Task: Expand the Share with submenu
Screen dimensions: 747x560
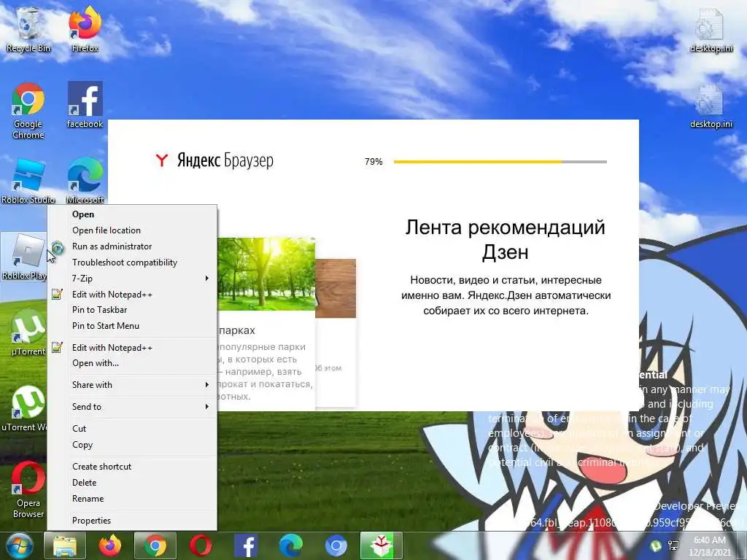Action: point(133,385)
